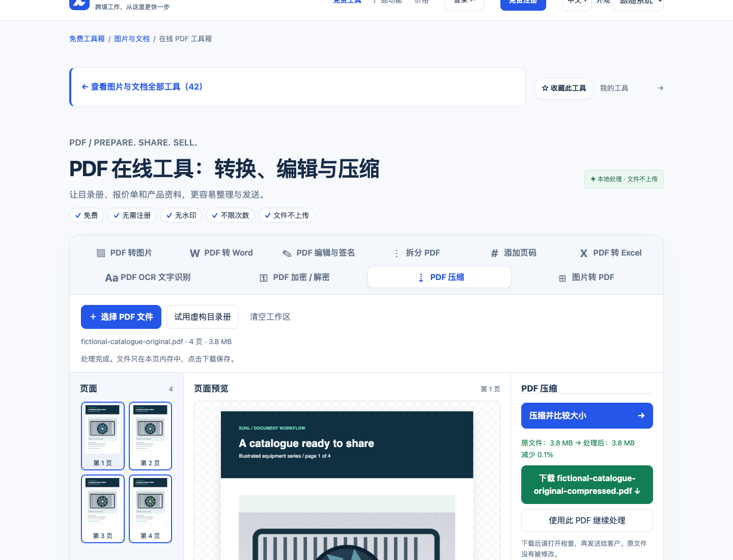This screenshot has width=733, height=560.
Task: Go to 图片与文档 breadcrumb
Action: pyautogui.click(x=132, y=39)
